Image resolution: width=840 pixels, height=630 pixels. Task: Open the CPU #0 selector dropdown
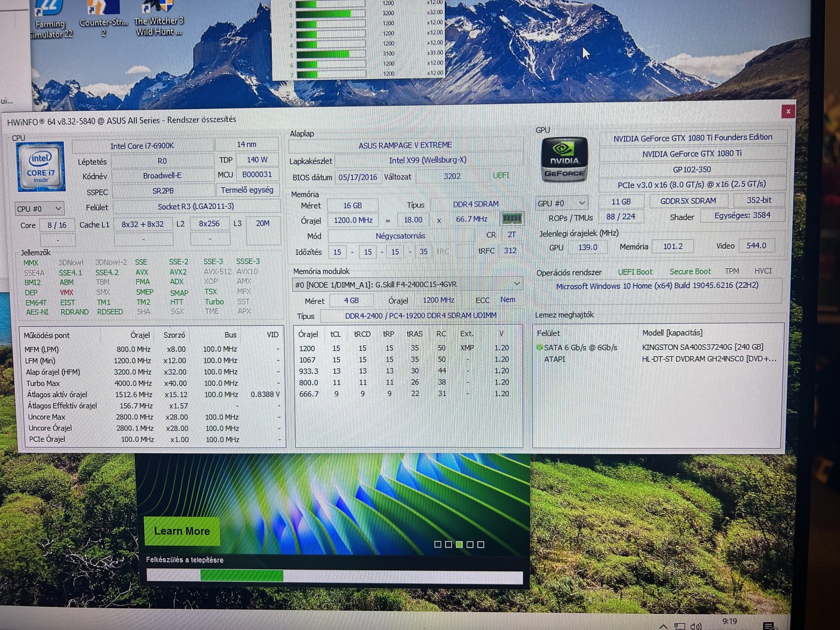point(39,208)
